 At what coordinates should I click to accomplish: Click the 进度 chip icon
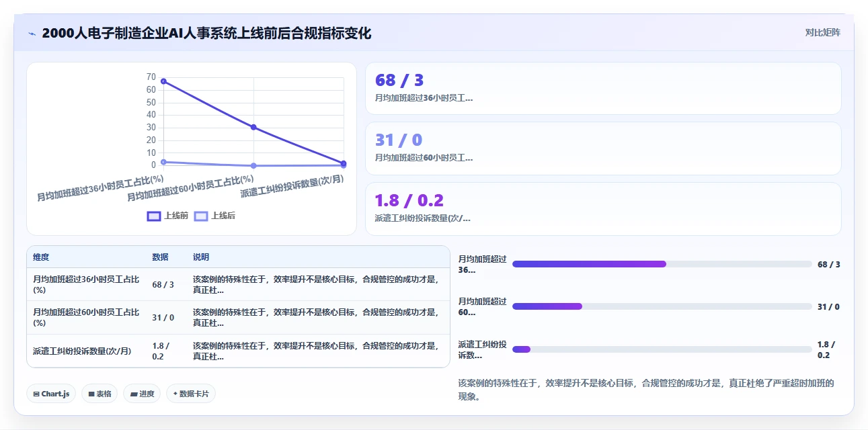click(134, 394)
